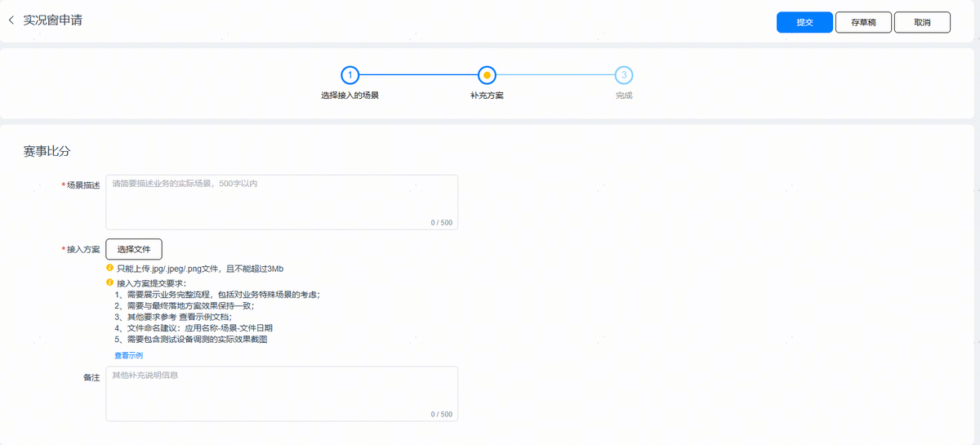
Task: Click the back arrow beside 实况窗申请
Action: coord(11,20)
